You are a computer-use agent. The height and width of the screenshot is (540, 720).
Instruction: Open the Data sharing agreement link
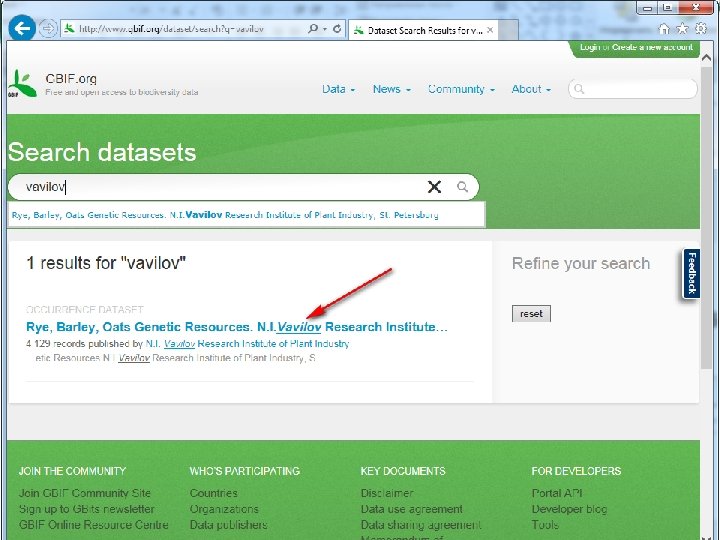click(421, 525)
